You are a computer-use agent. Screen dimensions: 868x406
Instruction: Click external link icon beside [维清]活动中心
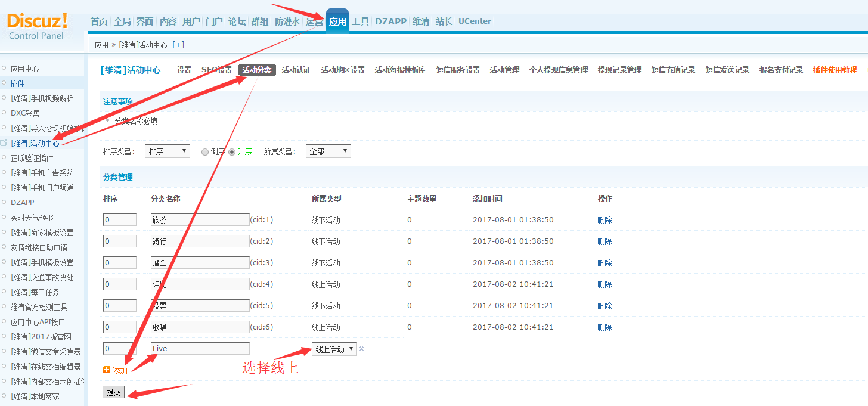pyautogui.click(x=4, y=143)
